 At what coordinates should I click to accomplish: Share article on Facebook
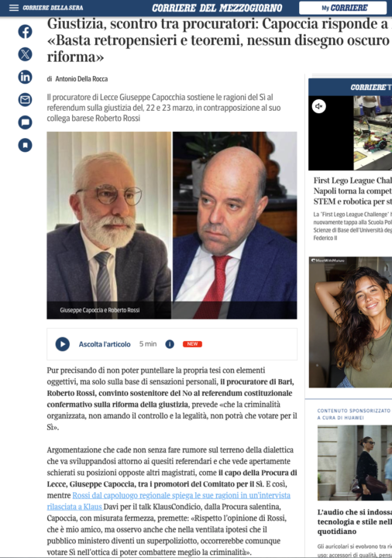25,31
